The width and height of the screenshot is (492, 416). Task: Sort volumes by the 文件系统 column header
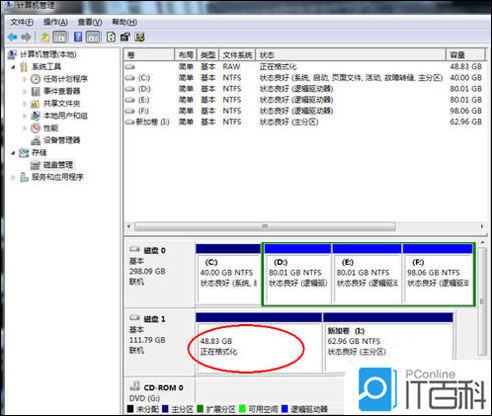(x=237, y=55)
